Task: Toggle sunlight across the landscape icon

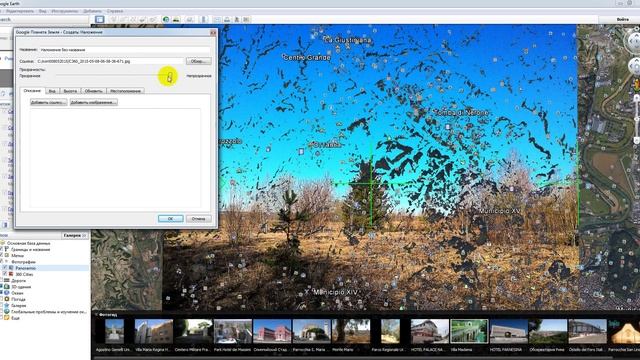Action: point(176,19)
